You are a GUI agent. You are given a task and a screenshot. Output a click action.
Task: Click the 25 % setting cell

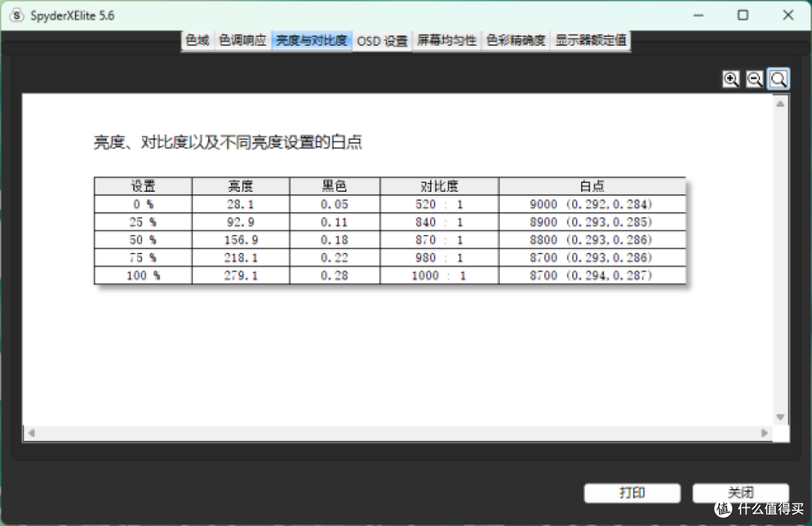click(143, 222)
